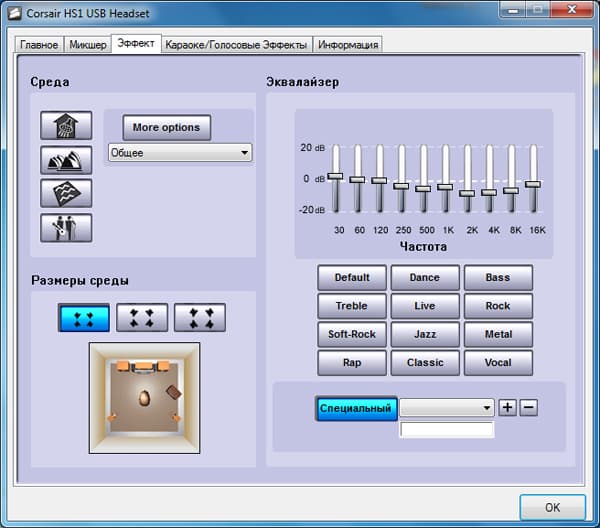Apply the Jazz equalizer preset
600x528 pixels.
point(425,334)
